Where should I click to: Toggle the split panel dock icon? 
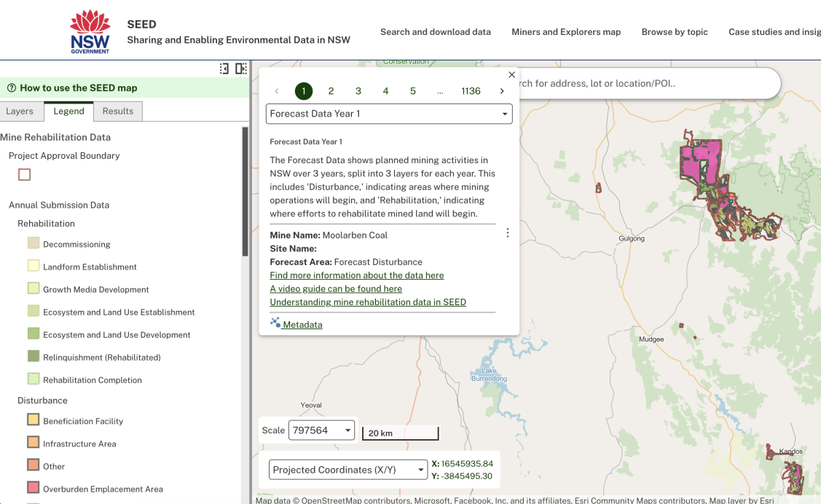point(241,68)
